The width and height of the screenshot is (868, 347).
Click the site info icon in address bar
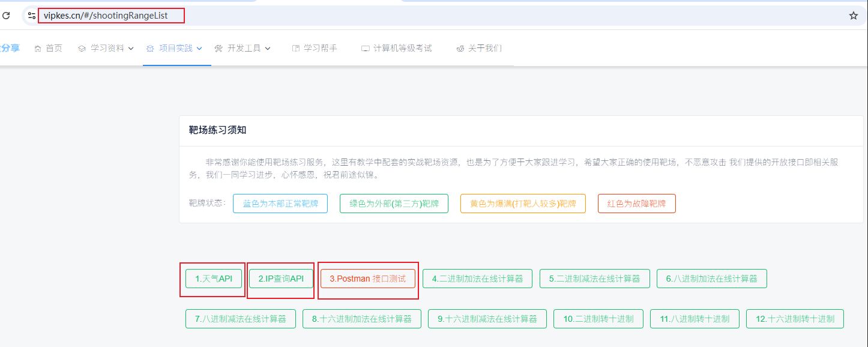[x=31, y=16]
